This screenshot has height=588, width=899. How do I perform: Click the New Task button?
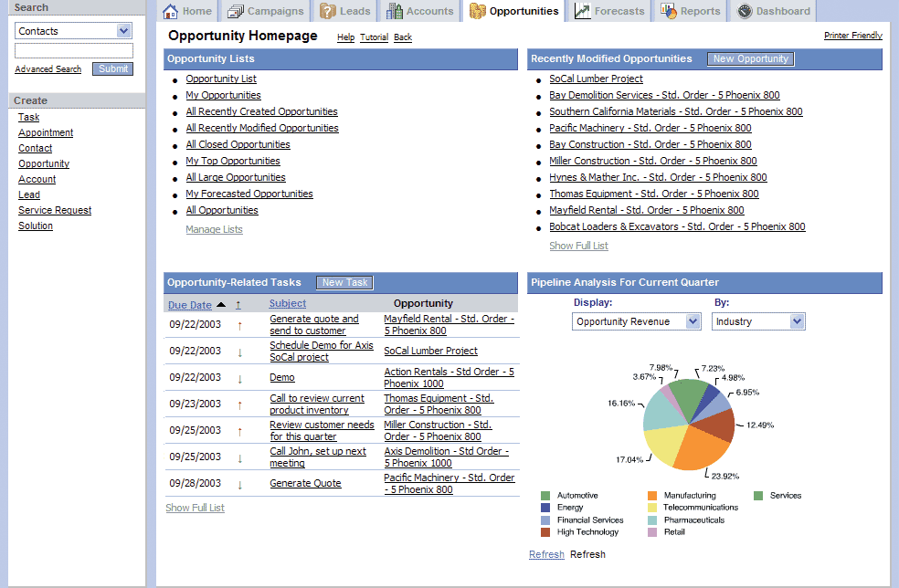tap(344, 282)
